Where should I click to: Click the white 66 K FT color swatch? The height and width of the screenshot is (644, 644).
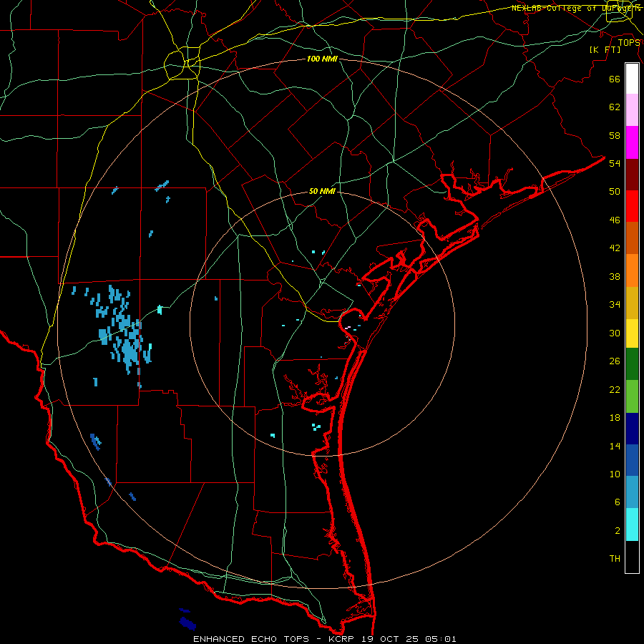(632, 79)
